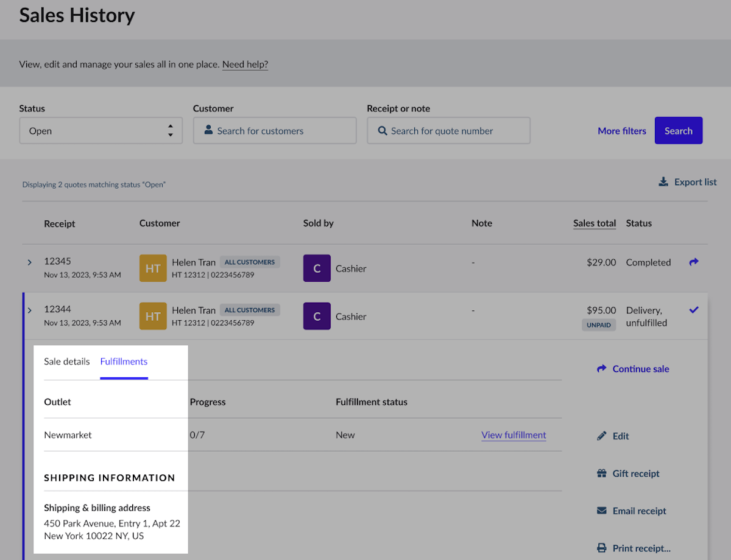
Task: Click the envelope icon beside Email receipt
Action: point(602,511)
